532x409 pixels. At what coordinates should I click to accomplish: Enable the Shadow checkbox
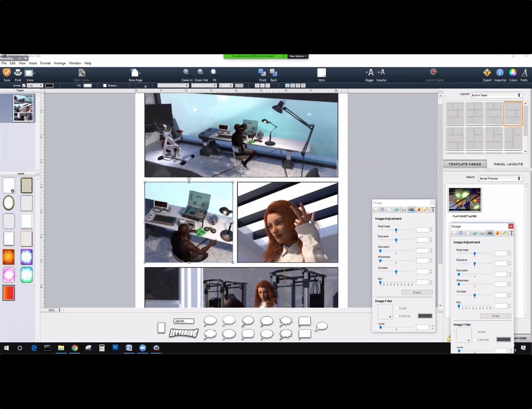105,85
